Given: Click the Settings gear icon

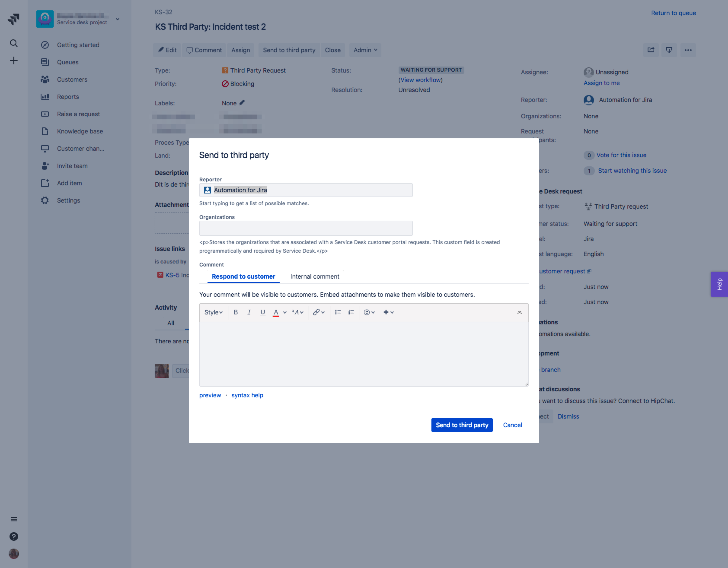Looking at the screenshot, I should click(45, 200).
